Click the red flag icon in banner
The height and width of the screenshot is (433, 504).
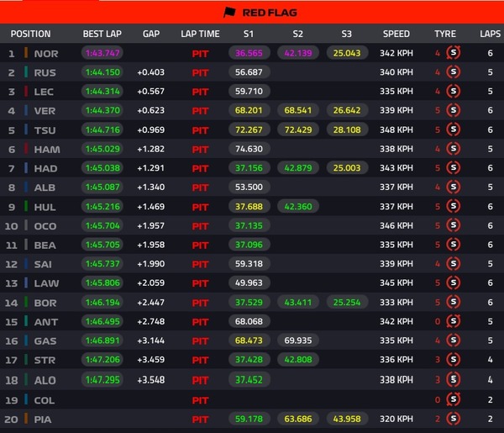(x=229, y=13)
